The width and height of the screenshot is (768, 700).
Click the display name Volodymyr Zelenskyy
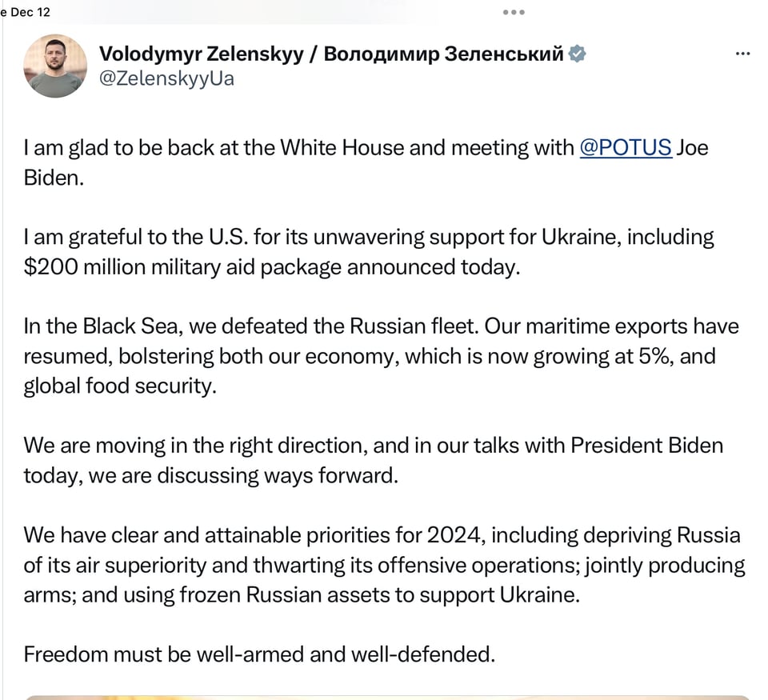201,54
